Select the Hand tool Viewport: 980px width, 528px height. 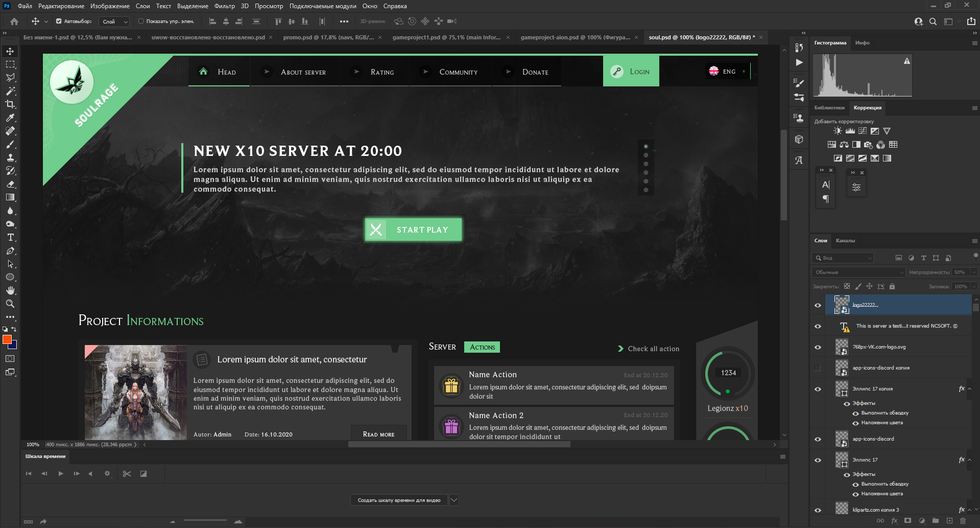[x=10, y=290]
